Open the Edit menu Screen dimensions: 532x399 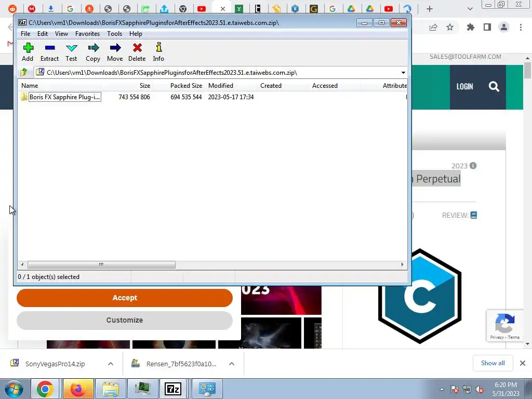(43, 34)
